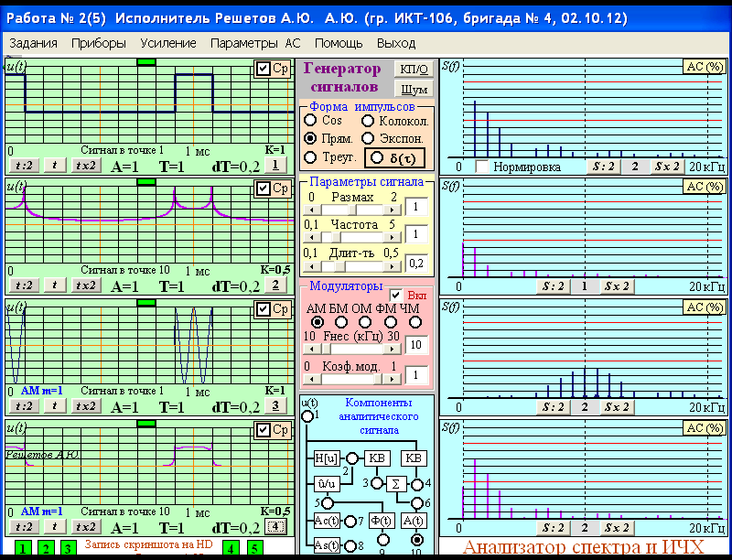
Task: Click left arrow of Коэф.мод. slider
Action: coord(310,379)
